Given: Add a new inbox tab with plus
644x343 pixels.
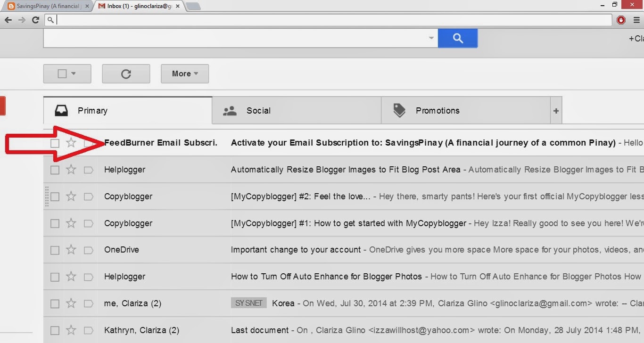Looking at the screenshot, I should click(556, 111).
